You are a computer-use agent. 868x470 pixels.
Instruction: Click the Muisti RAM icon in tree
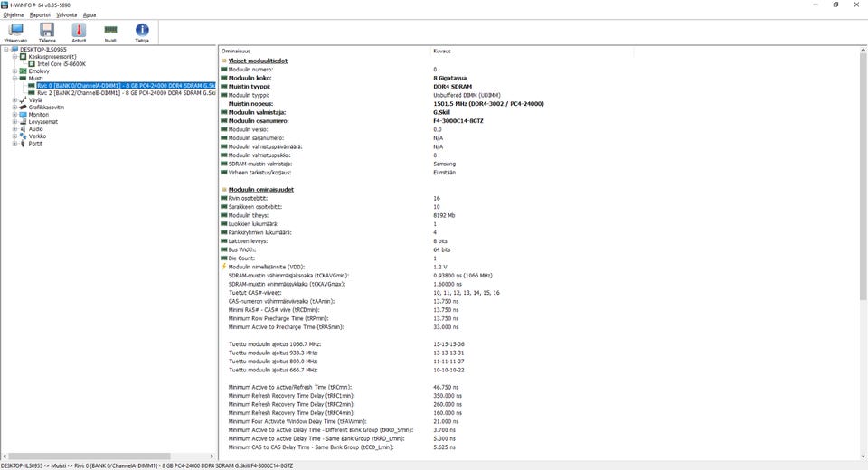pos(24,78)
